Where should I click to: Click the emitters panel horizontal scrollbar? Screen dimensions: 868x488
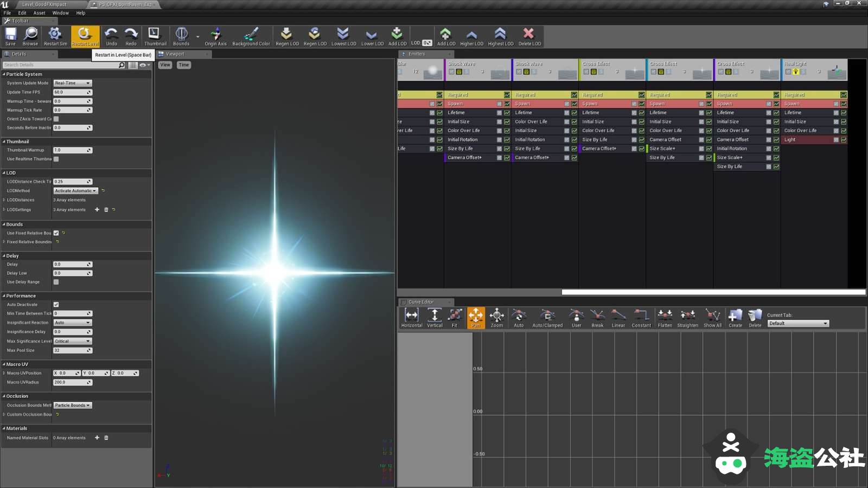[713, 292]
